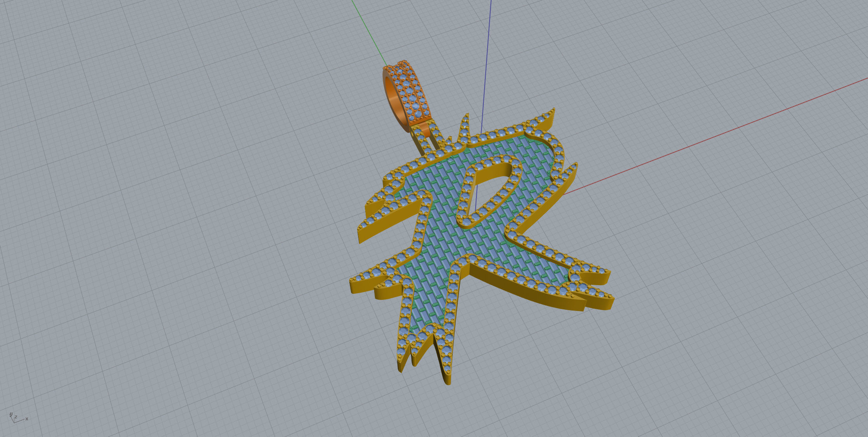Select the green Y-axis construction line

pos(369,32)
